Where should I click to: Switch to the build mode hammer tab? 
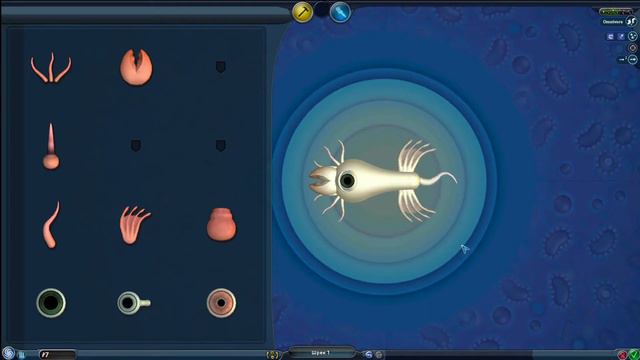pyautogui.click(x=303, y=12)
